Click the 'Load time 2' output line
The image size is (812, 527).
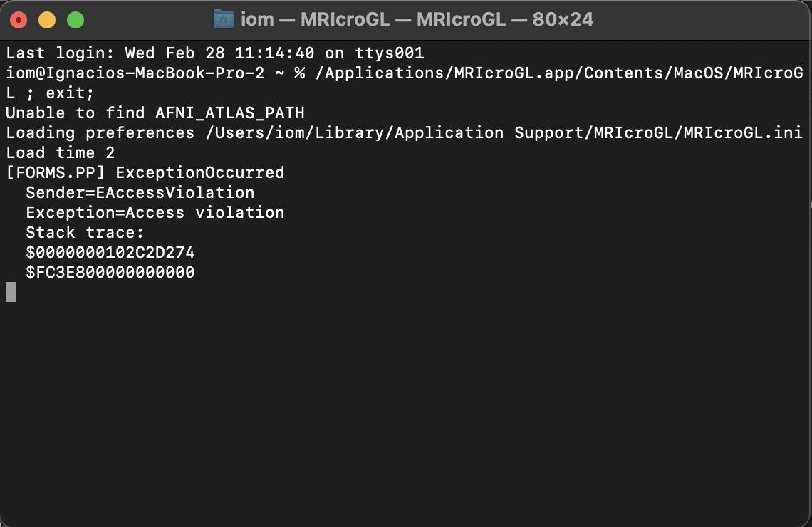61,153
